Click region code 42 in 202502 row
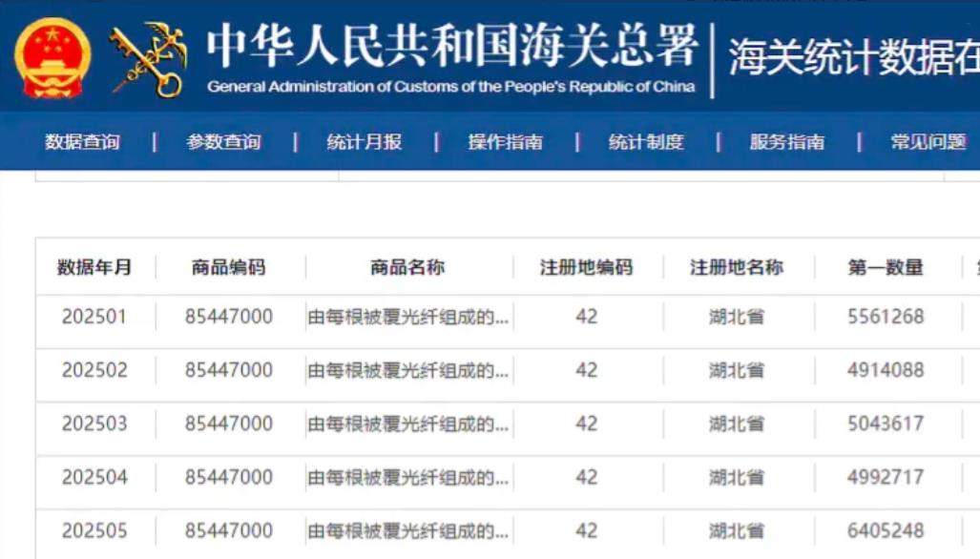Screen dimensions: 980x559 (x=586, y=370)
